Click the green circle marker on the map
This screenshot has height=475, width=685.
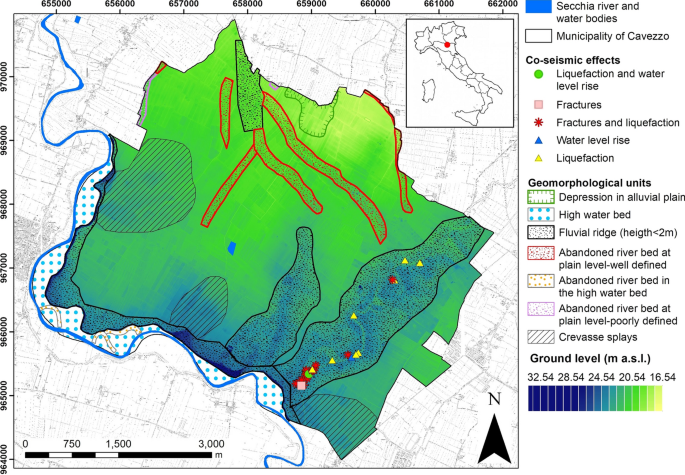[x=308, y=374]
